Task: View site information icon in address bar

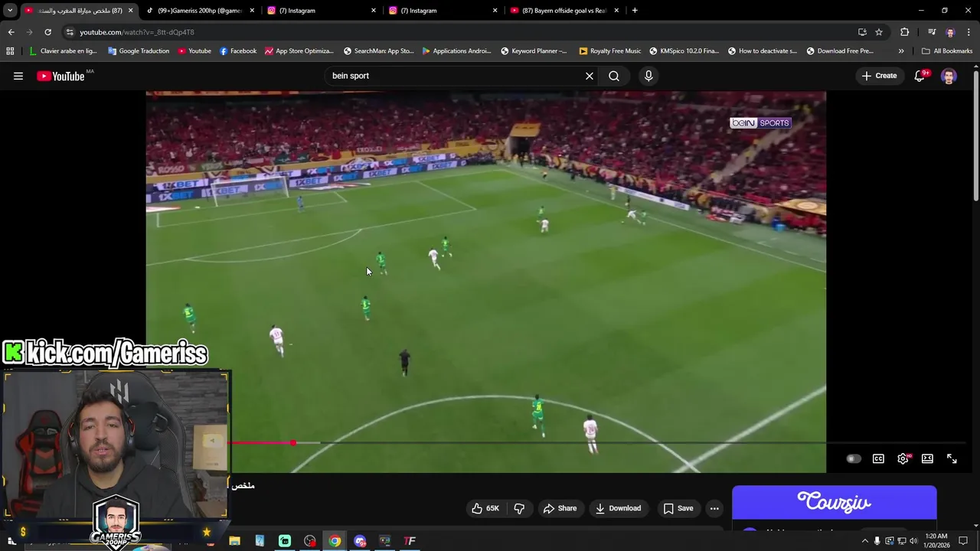Action: click(70, 32)
